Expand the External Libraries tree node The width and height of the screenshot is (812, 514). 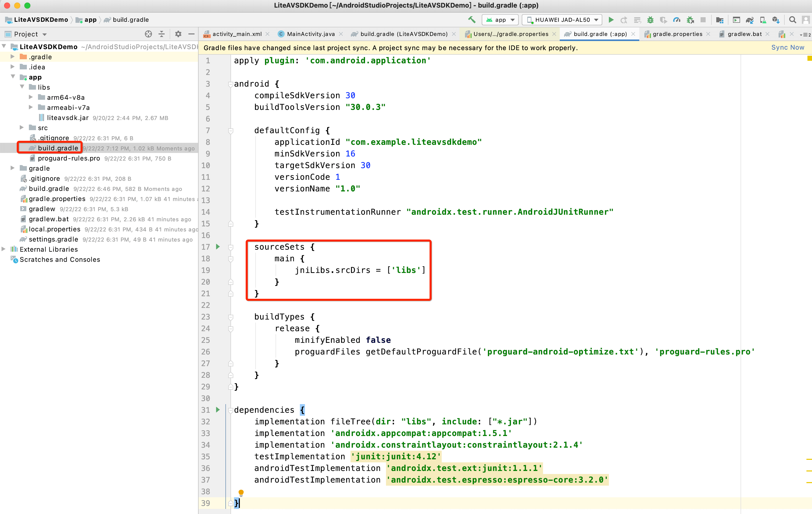coord(4,249)
